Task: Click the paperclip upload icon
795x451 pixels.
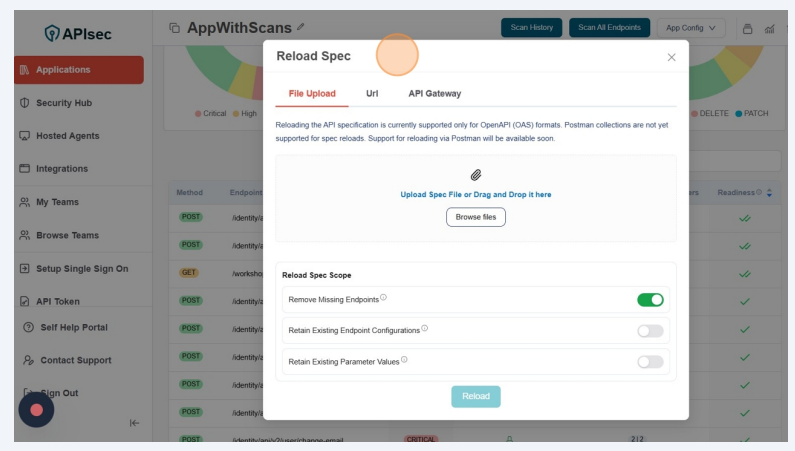Action: pyautogui.click(x=476, y=175)
